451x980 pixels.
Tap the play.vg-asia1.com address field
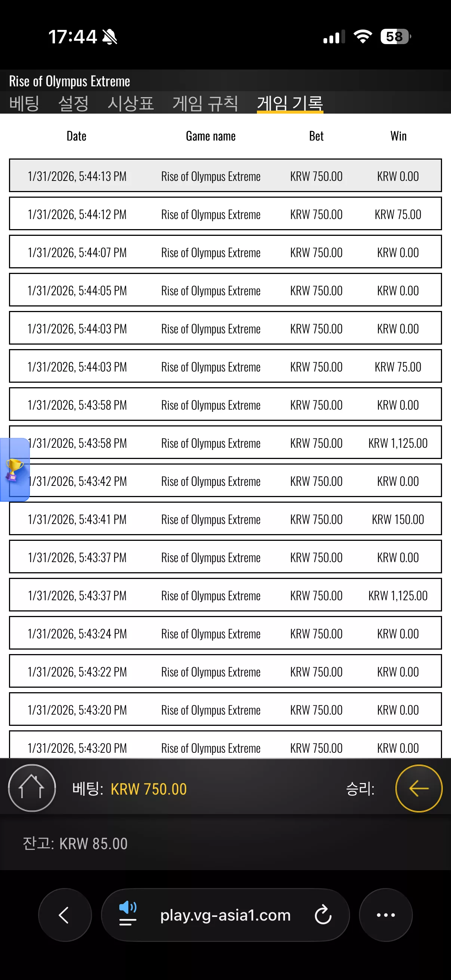click(x=225, y=915)
